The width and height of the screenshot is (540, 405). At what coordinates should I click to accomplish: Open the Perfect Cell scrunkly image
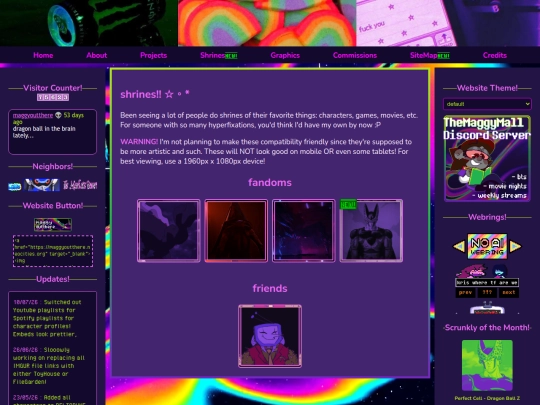(x=487, y=365)
